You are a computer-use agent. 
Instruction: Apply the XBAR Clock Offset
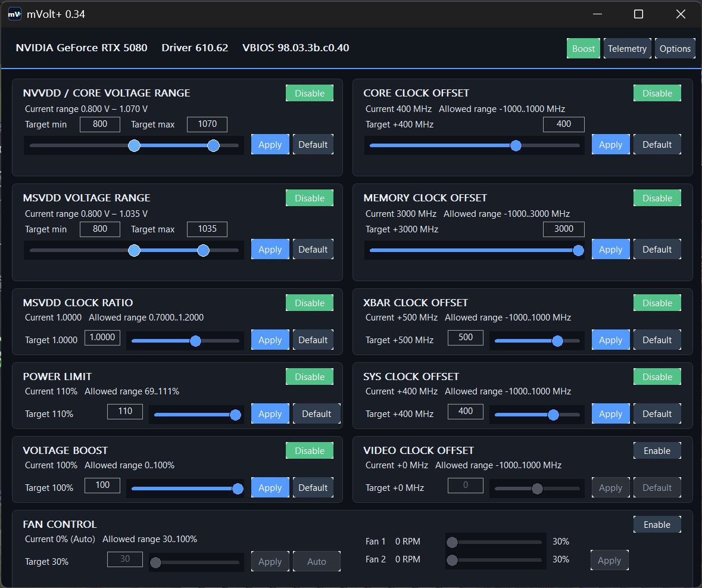point(611,340)
